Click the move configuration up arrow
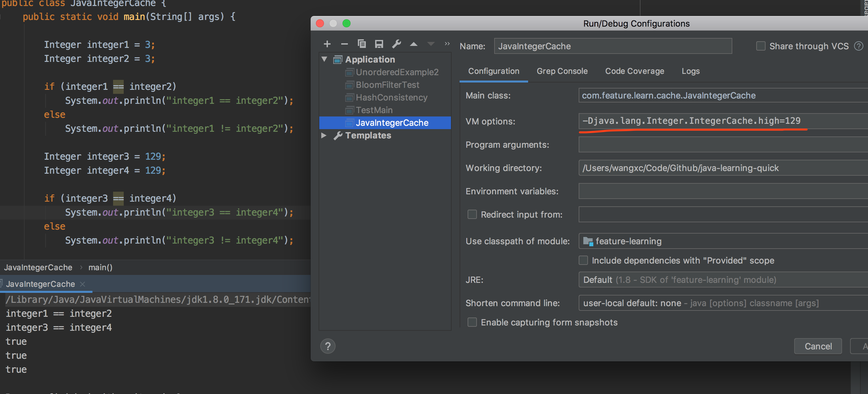 (413, 44)
